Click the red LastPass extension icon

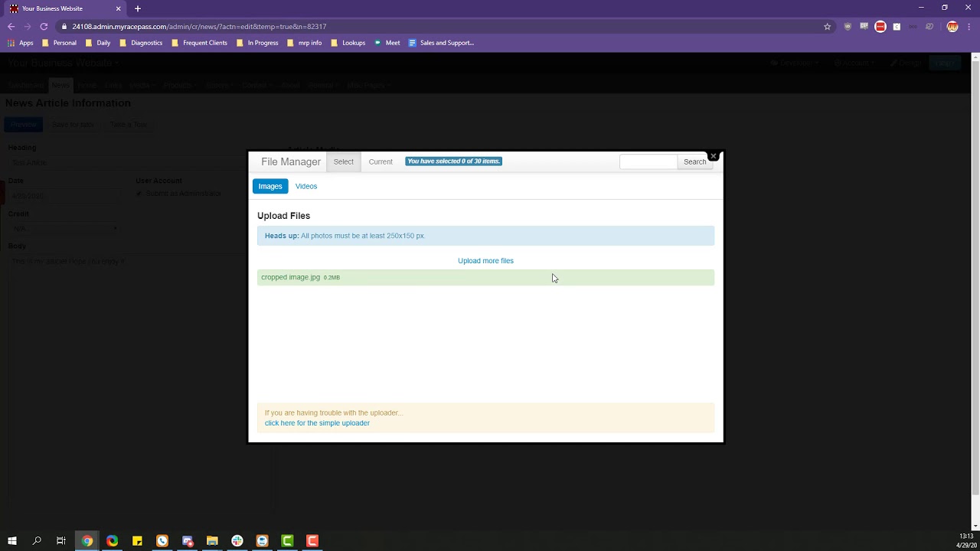point(880,26)
